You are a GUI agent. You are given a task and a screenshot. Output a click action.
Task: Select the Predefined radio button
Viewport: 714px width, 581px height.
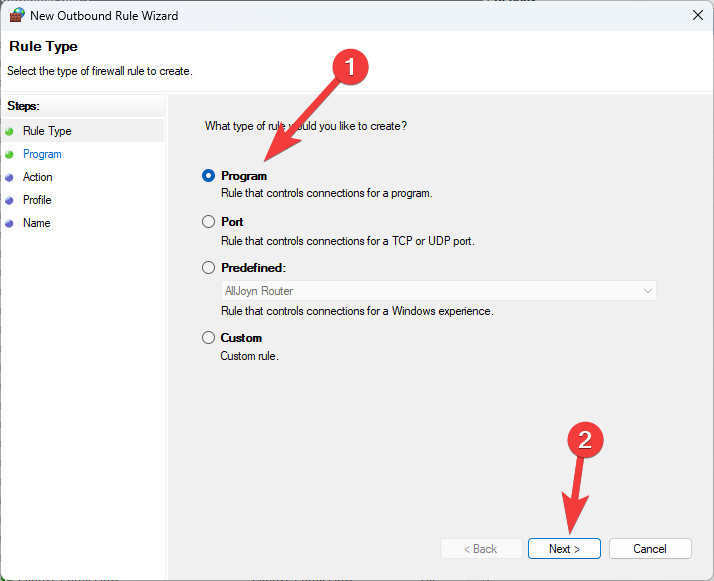208,267
